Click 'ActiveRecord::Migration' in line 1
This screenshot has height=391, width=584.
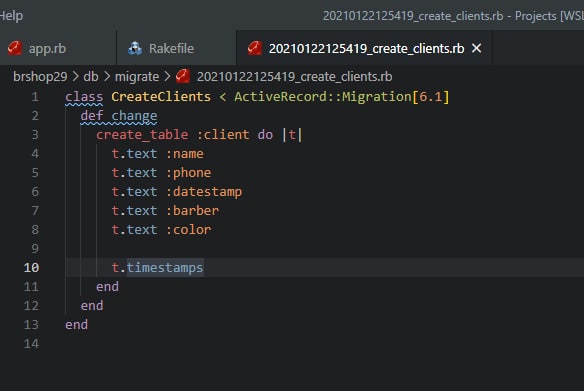click(323, 97)
